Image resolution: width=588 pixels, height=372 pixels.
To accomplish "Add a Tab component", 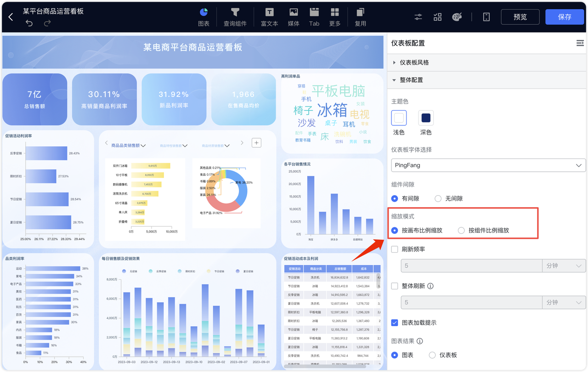I will pyautogui.click(x=314, y=17).
